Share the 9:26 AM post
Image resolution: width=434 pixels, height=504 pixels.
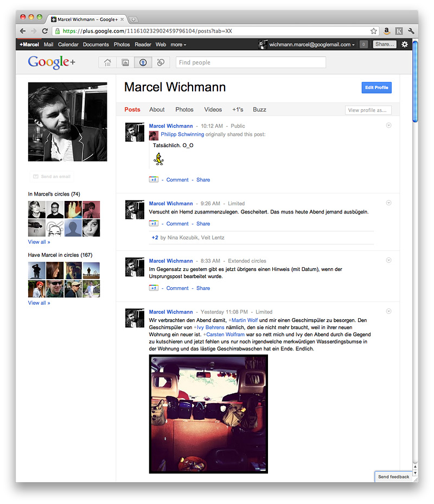click(203, 223)
